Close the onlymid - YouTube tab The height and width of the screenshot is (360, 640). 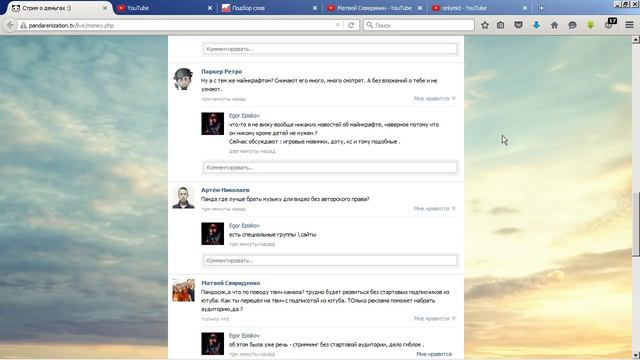click(x=524, y=8)
